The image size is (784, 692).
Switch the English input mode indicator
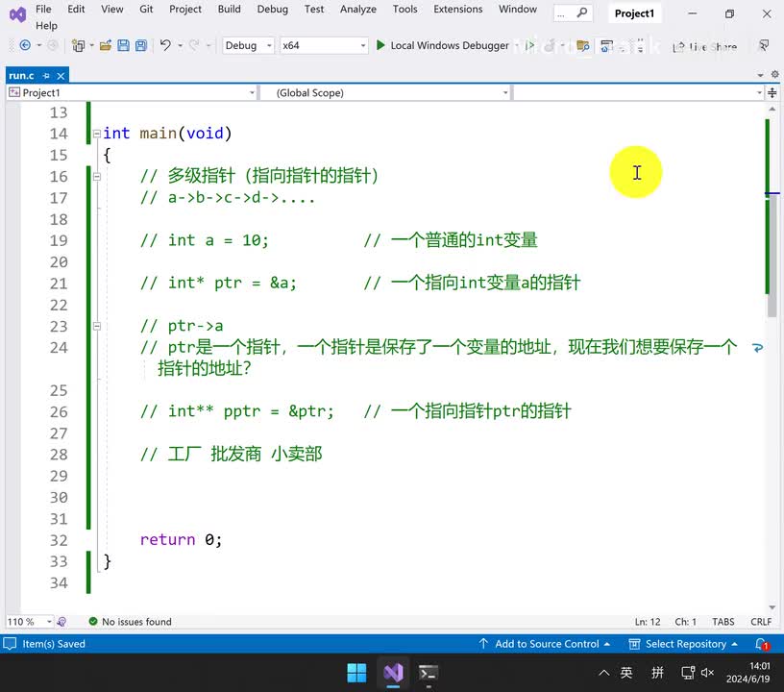pos(626,673)
